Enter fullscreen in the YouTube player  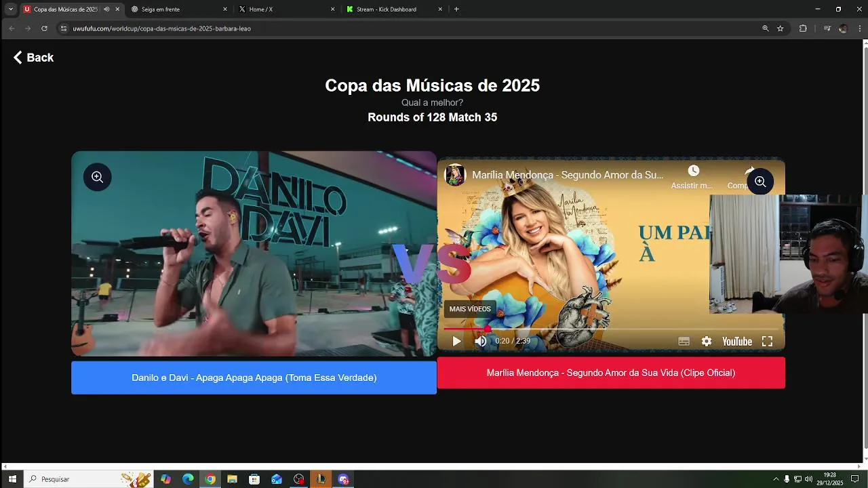click(767, 341)
